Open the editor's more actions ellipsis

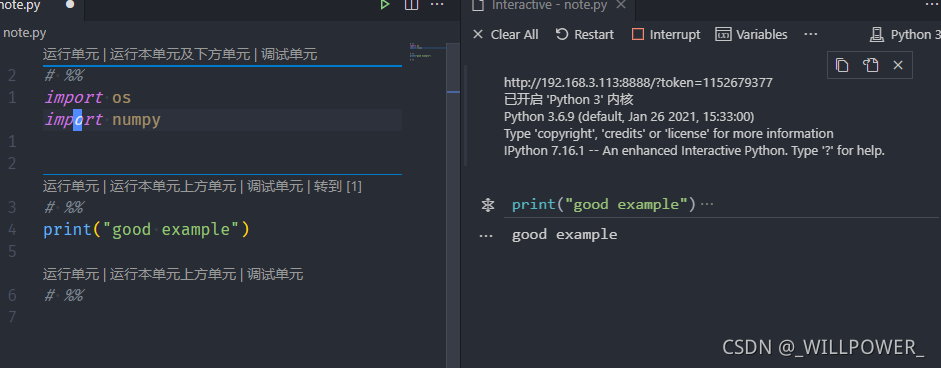[x=437, y=5]
